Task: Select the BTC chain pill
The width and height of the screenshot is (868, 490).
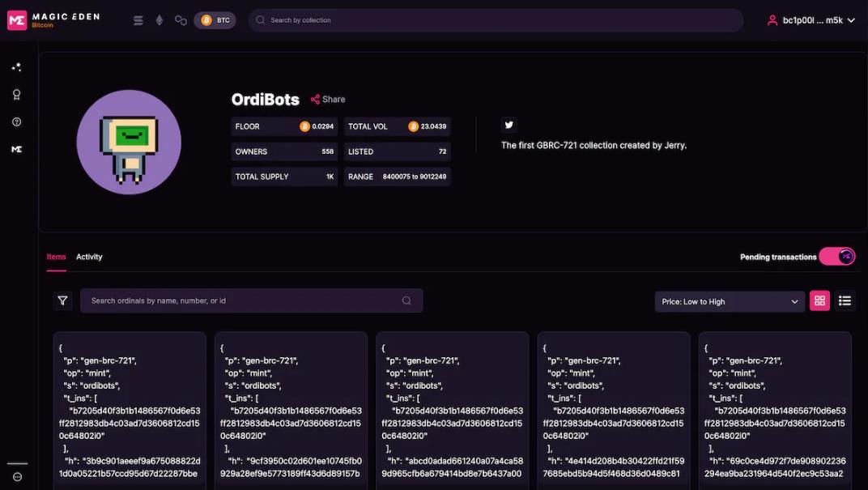Action: click(215, 20)
